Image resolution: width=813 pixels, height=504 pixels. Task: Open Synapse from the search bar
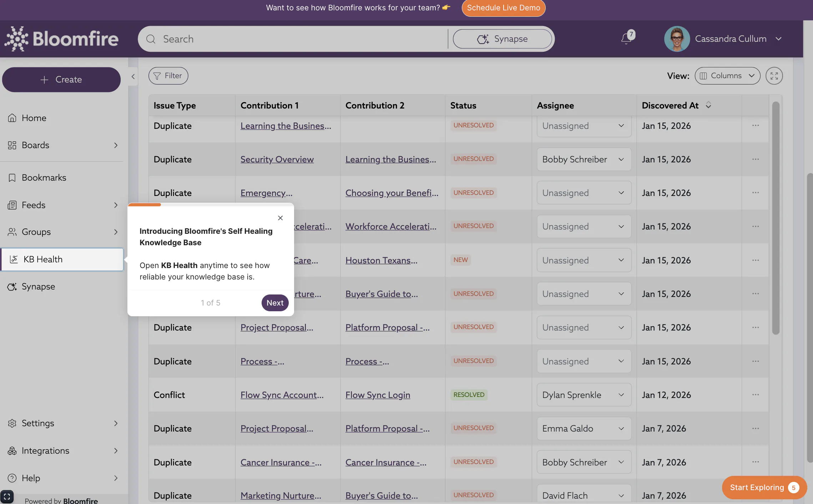(x=503, y=39)
